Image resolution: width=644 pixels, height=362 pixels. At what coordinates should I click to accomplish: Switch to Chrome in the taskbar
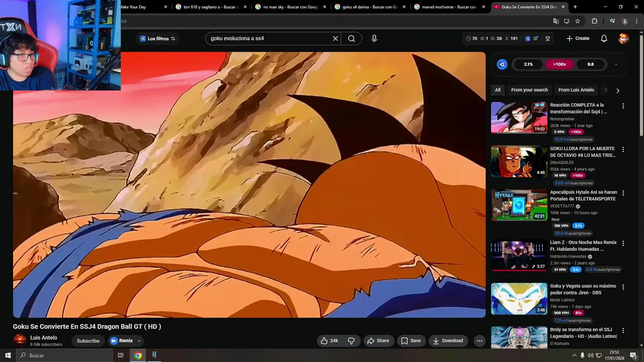click(138, 355)
